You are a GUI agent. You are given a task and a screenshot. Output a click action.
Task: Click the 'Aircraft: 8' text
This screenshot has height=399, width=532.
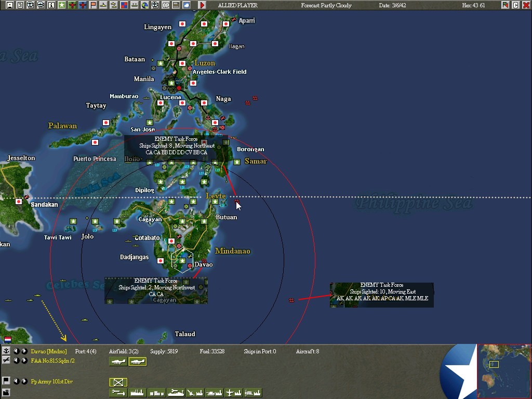308,352
